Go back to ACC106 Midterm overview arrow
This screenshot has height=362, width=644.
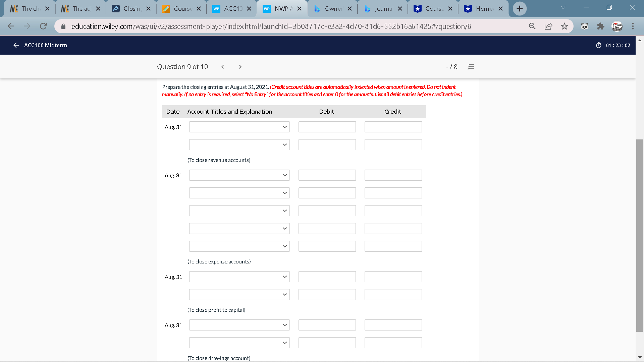click(x=16, y=45)
